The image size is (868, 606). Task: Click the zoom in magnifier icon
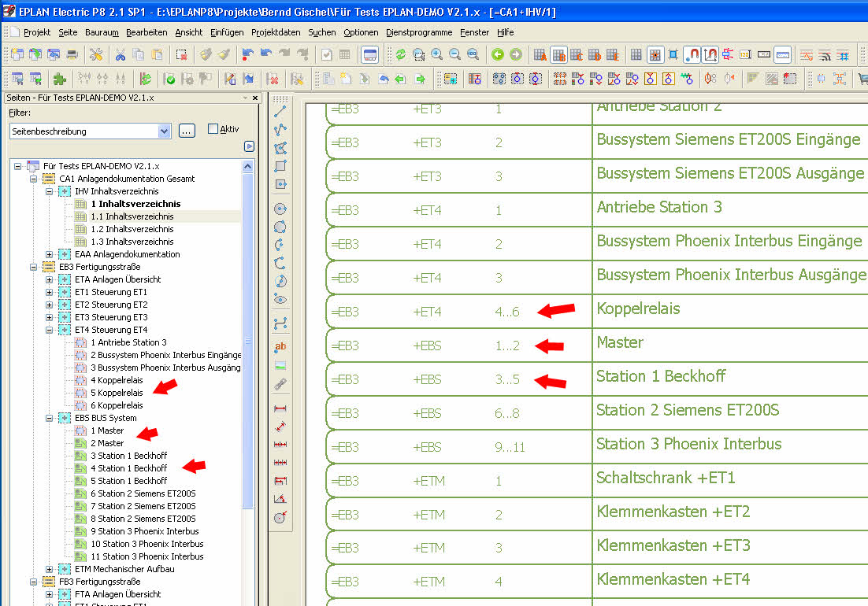pyautogui.click(x=437, y=55)
